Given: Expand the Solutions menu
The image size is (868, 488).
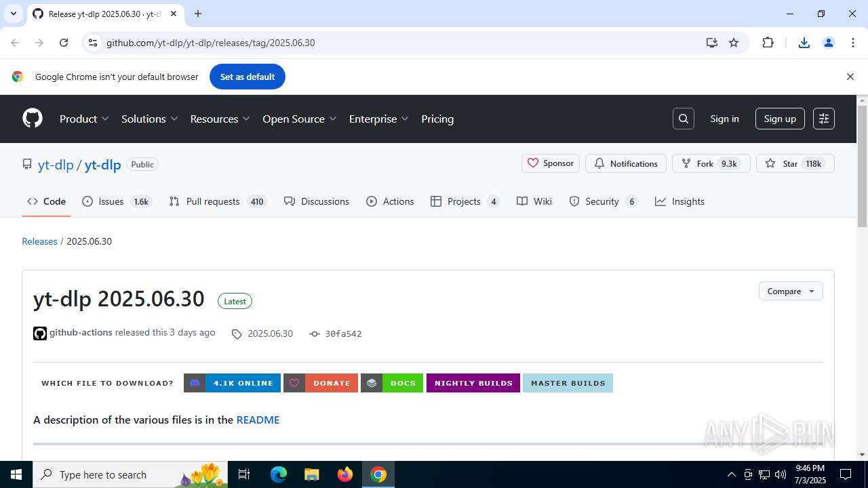Looking at the screenshot, I should click(149, 119).
